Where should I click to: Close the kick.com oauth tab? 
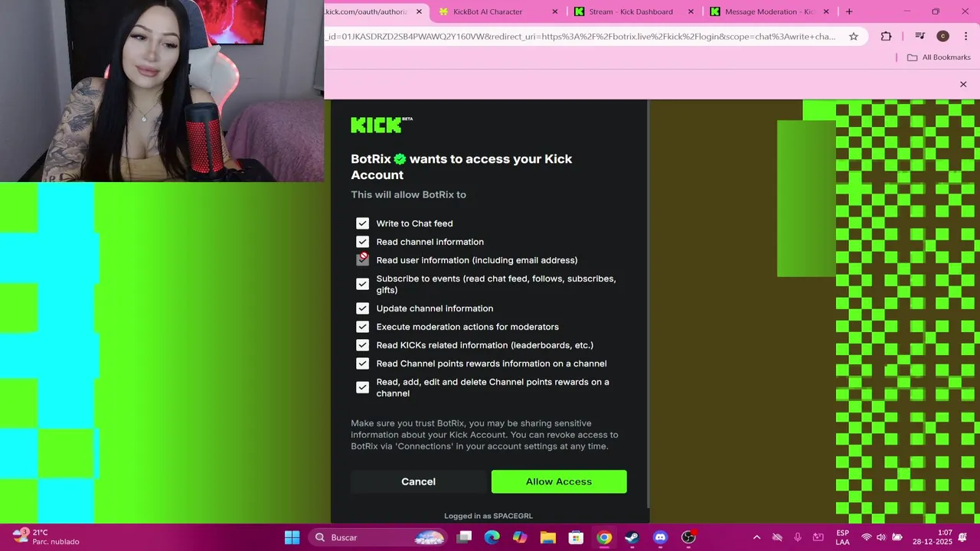(419, 11)
